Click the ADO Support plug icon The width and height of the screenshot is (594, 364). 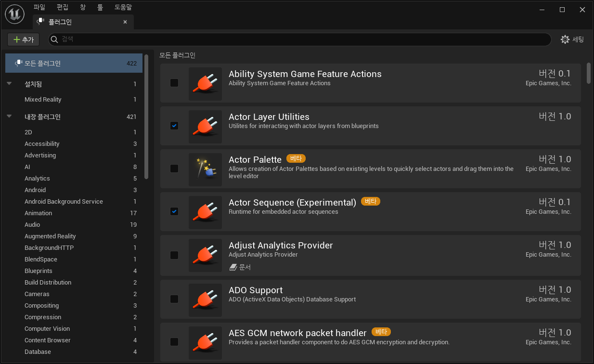point(205,300)
